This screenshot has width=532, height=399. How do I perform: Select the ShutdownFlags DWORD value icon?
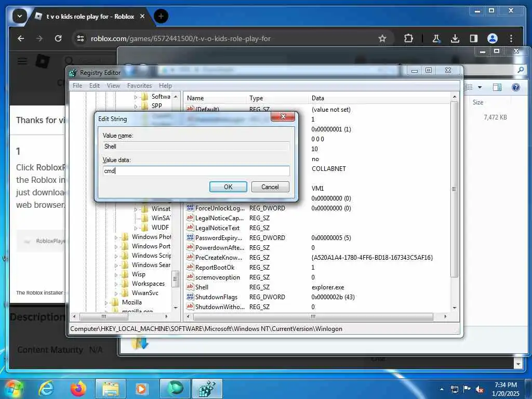(x=190, y=297)
